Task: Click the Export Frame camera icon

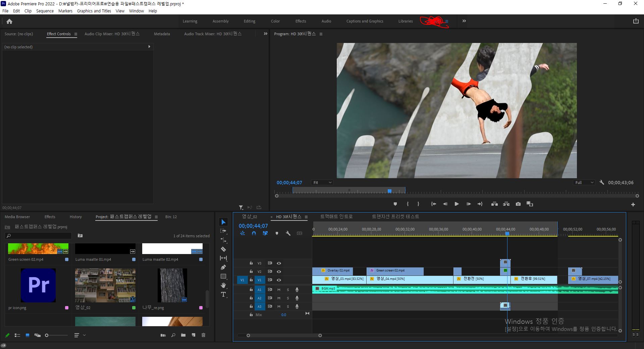Action: (x=518, y=204)
